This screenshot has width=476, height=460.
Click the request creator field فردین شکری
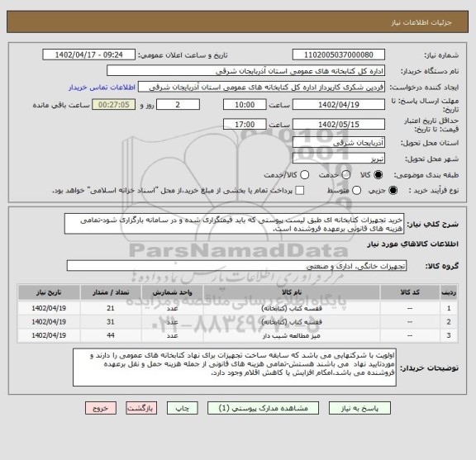261,87
